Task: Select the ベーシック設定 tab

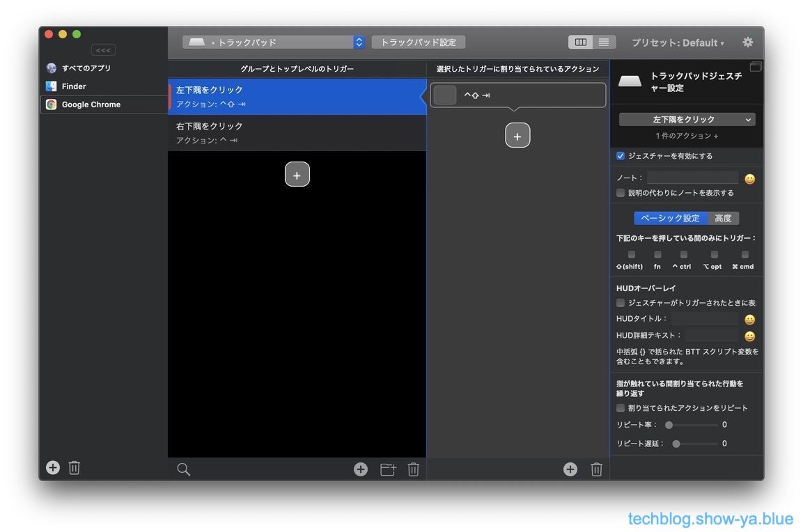Action: click(x=670, y=218)
